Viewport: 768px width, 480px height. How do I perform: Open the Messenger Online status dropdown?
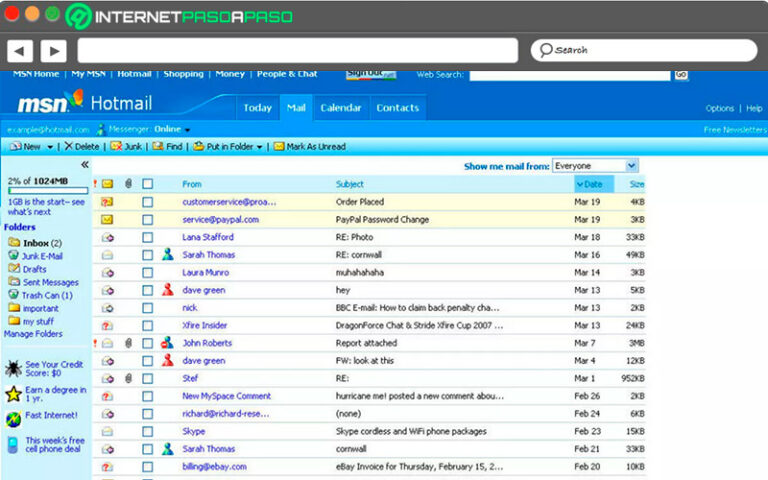pyautogui.click(x=188, y=130)
